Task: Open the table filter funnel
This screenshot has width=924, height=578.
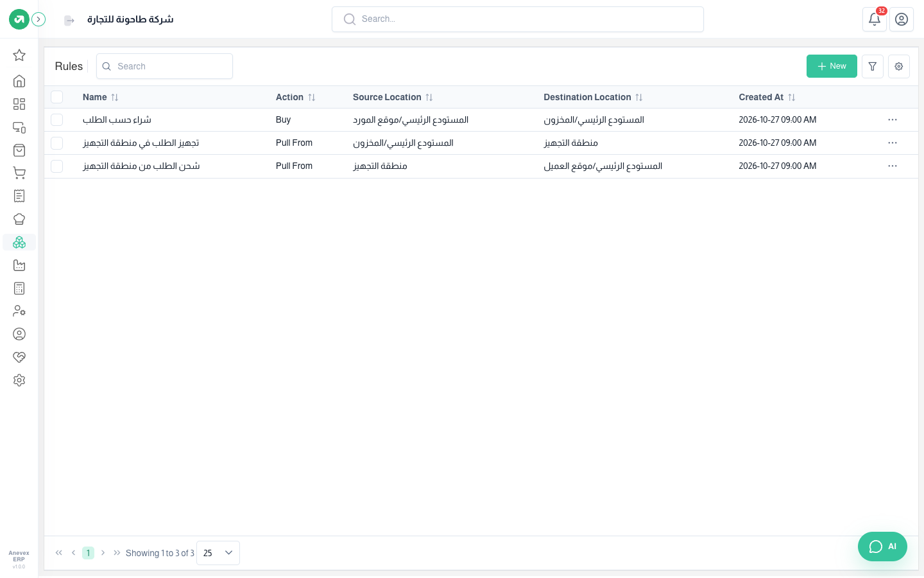Action: coord(873,66)
